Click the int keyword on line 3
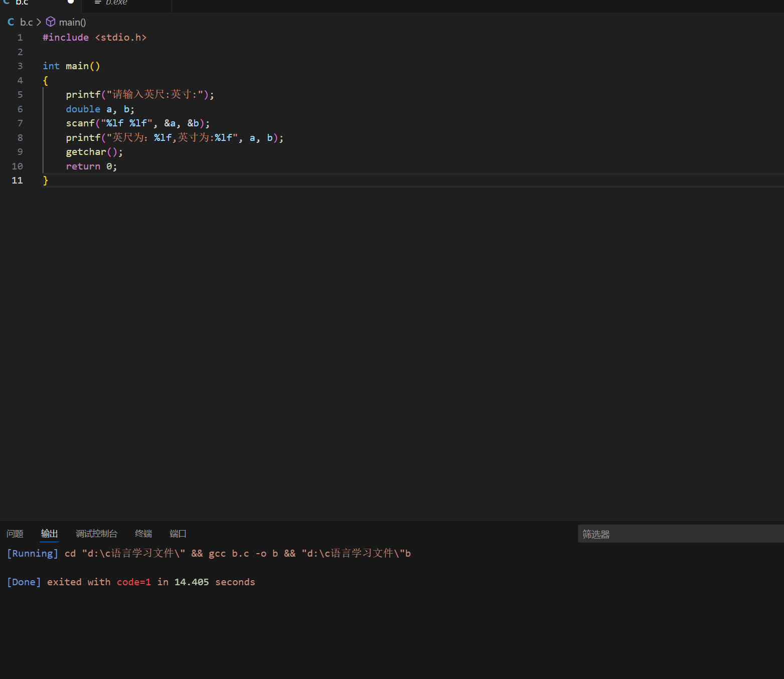The height and width of the screenshot is (679, 784). [x=51, y=66]
